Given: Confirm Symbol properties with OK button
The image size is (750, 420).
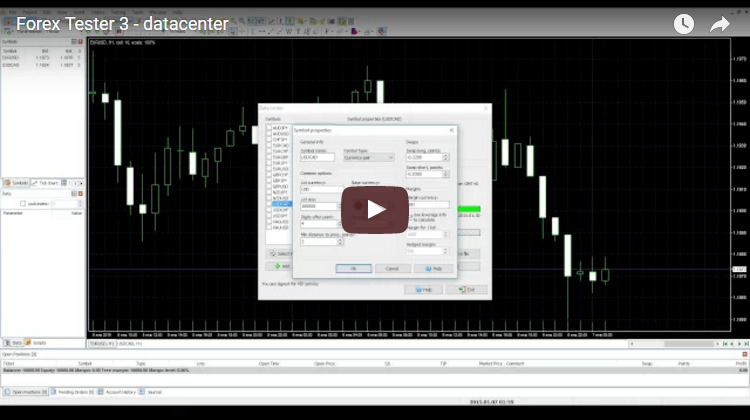Looking at the screenshot, I should pyautogui.click(x=353, y=268).
